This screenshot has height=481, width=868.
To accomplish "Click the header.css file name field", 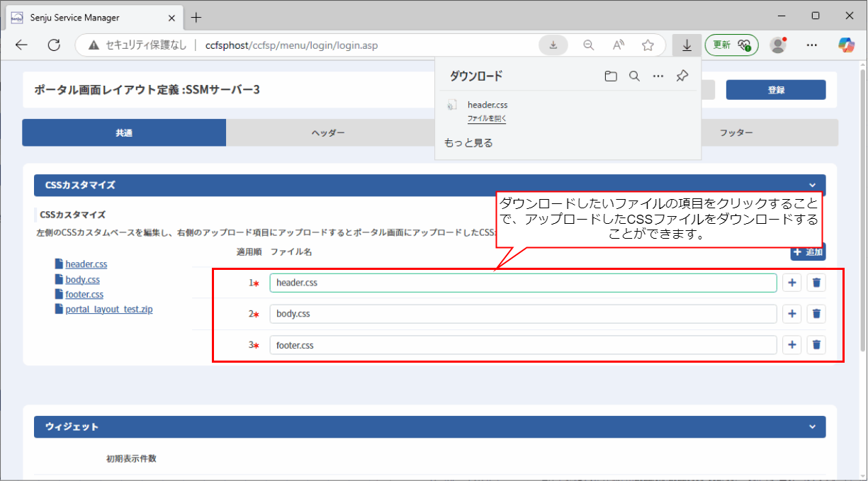I will pos(523,283).
